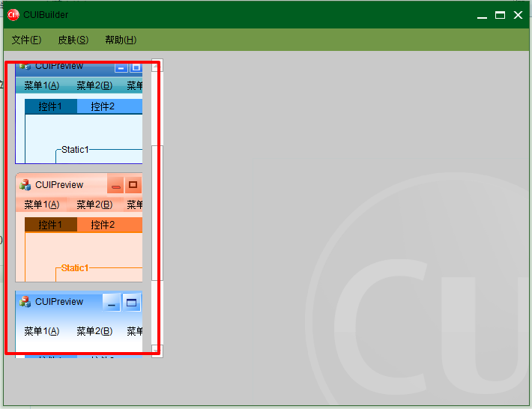Viewport: 532px width, 409px height.
Task: Open the 皮肤(S) menu
Action: (73, 40)
